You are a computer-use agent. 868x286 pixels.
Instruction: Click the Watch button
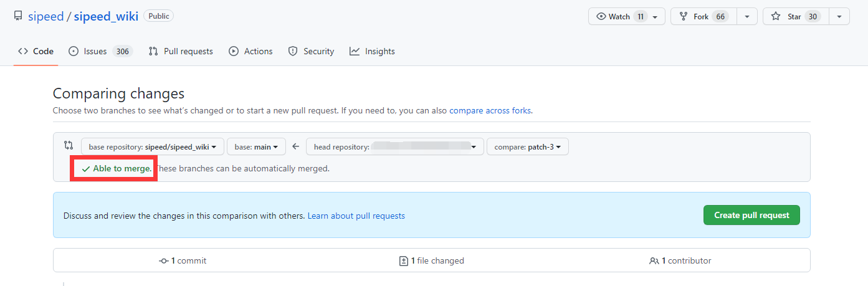point(626,17)
